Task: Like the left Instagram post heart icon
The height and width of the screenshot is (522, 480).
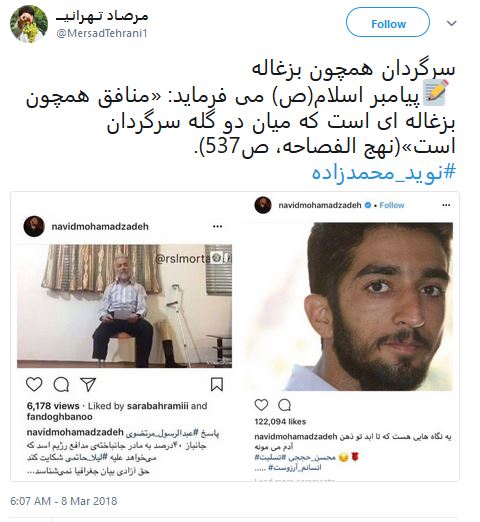Action: coord(34,384)
